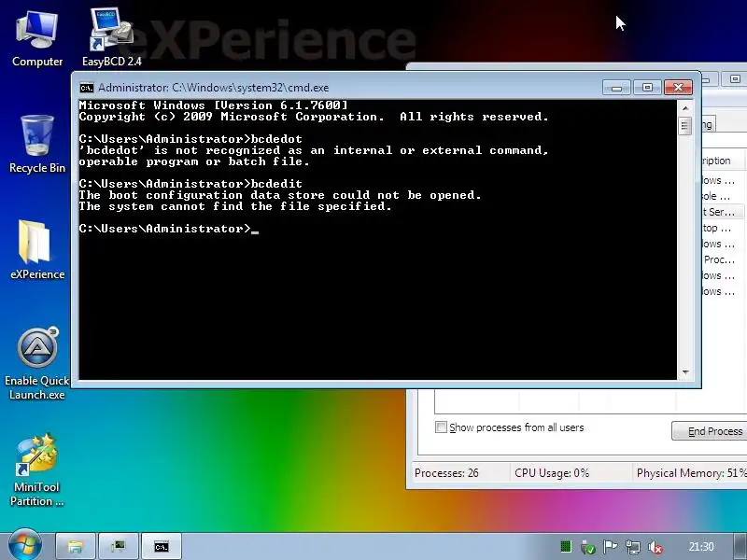Open the Windows Start orb

click(24, 546)
